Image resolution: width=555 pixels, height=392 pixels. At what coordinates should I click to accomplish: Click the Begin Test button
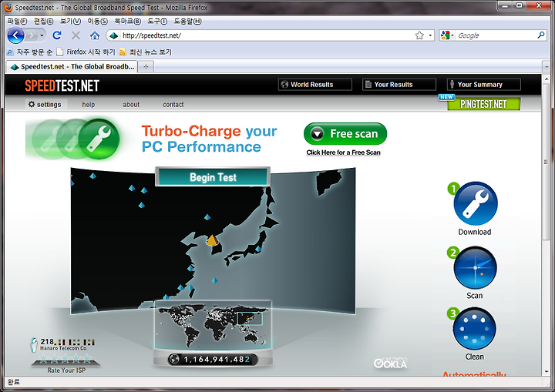[x=213, y=177]
